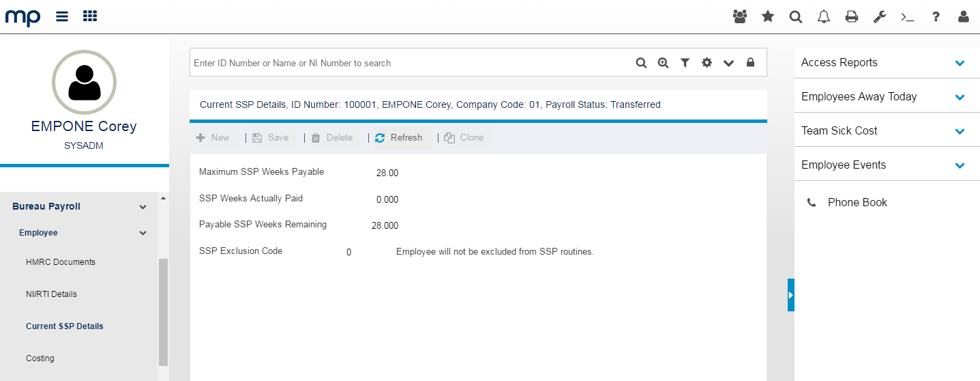The height and width of the screenshot is (381, 980).
Task: Select NI/RTI Details in sidebar
Action: point(51,294)
